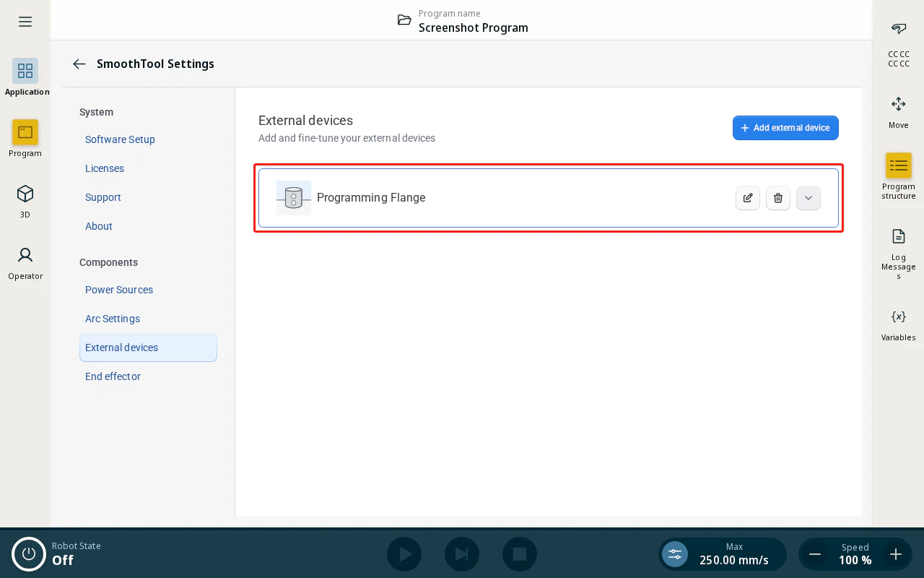Open End effector settings
This screenshot has width=924, height=578.
pos(113,376)
